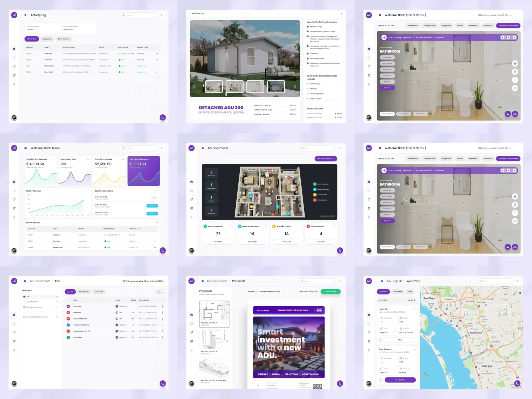Open the Download Report dropdown
Image resolution: width=532 pixels, height=399 pixels.
(x=326, y=159)
